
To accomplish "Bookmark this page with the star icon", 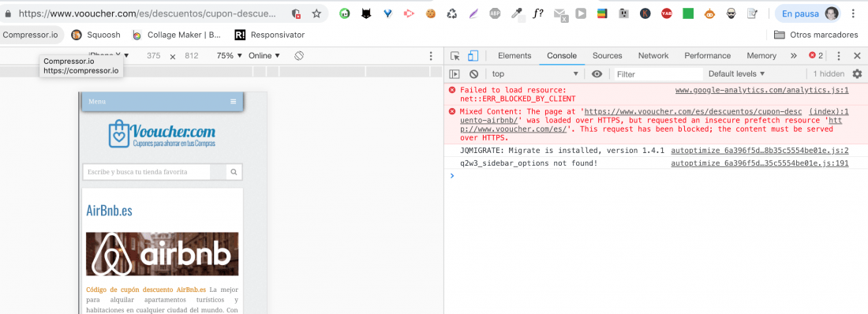I will tap(316, 14).
